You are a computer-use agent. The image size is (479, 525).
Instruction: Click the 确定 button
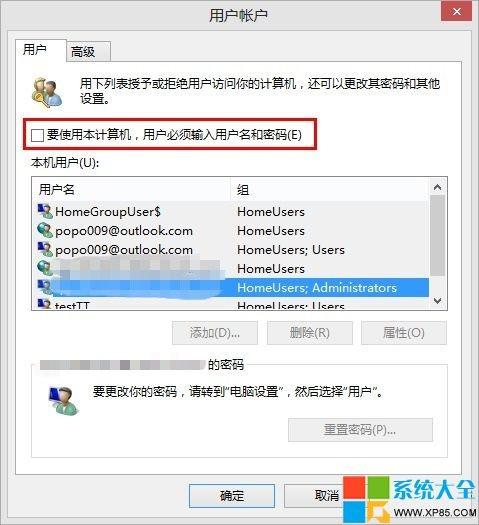(232, 496)
